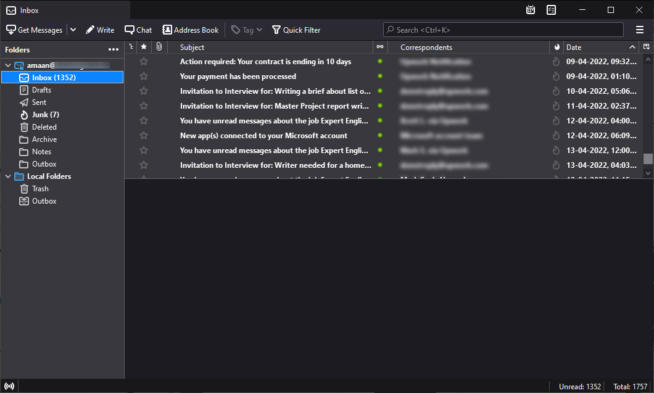Screen dimensions: 654x393
Task: Star the 'Writer needed for a home' invitation
Action: coord(144,165)
